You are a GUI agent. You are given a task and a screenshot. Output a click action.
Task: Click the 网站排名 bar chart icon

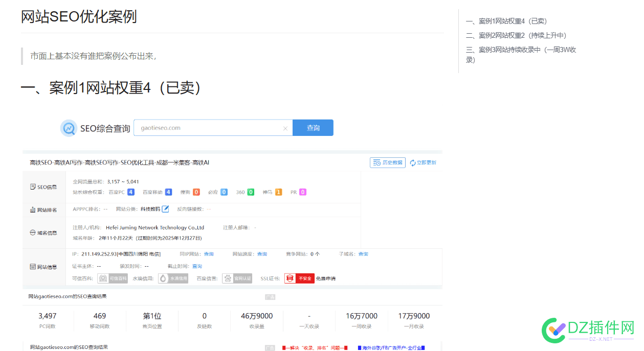point(33,210)
